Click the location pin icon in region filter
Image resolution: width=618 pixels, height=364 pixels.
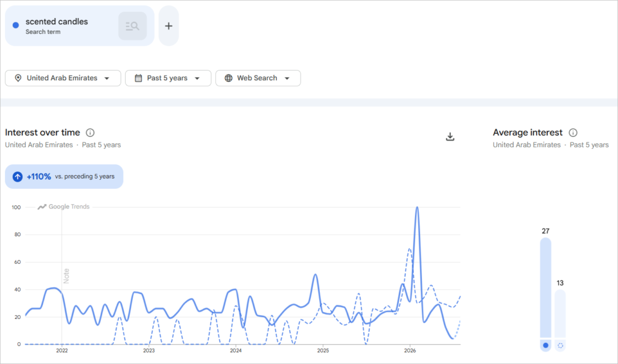coord(18,78)
